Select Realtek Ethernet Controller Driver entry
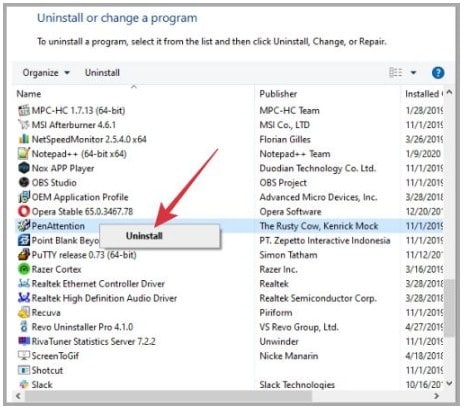This screenshot has height=409, width=464. [x=98, y=284]
